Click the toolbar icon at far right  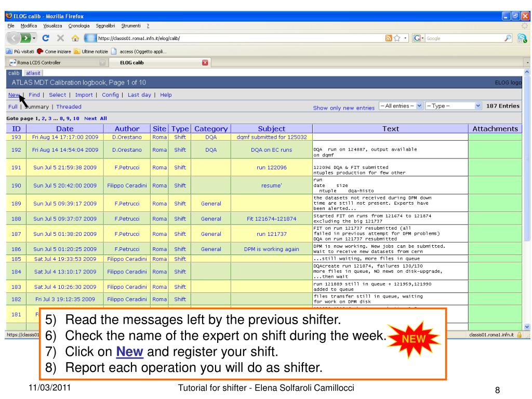(522, 38)
